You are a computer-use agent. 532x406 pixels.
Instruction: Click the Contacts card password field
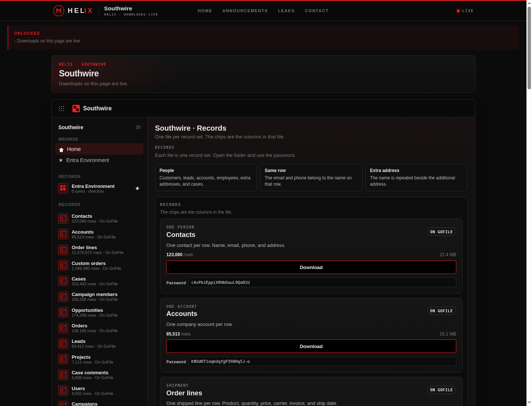coord(322,282)
